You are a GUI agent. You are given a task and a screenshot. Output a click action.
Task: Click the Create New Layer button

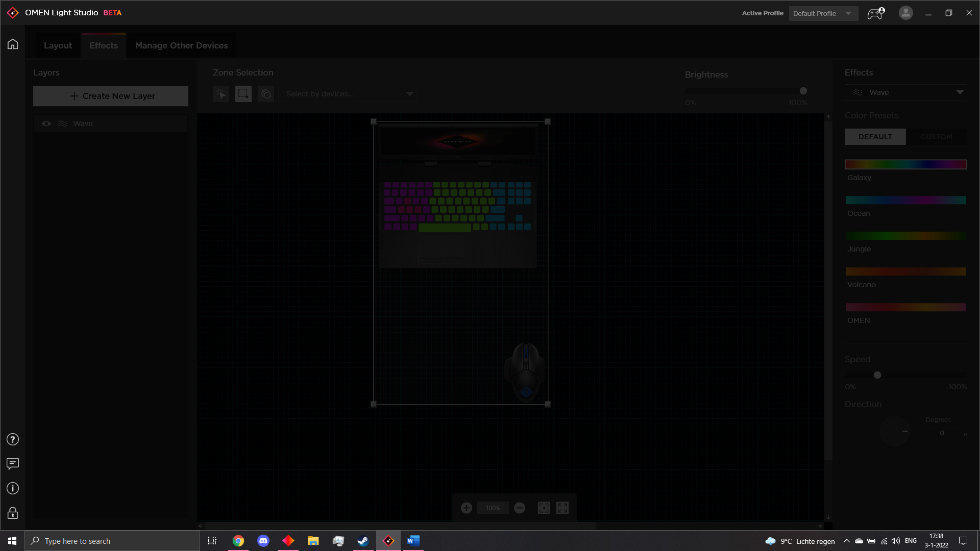click(111, 96)
